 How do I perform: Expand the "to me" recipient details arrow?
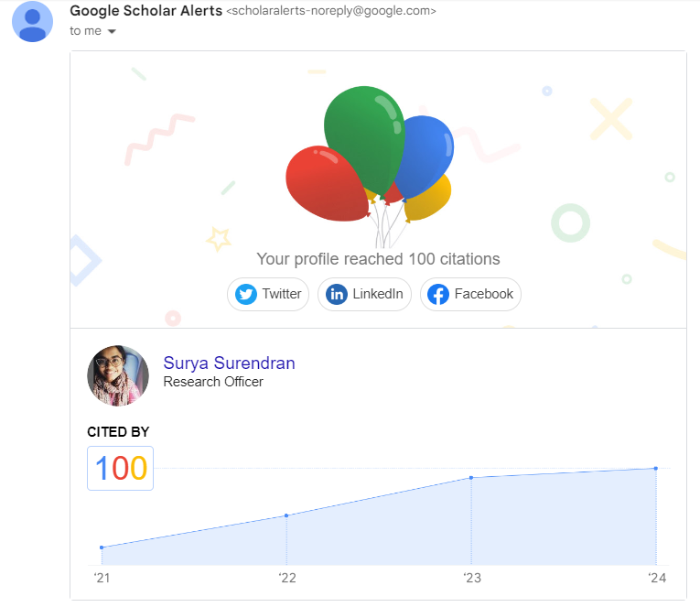pos(112,31)
